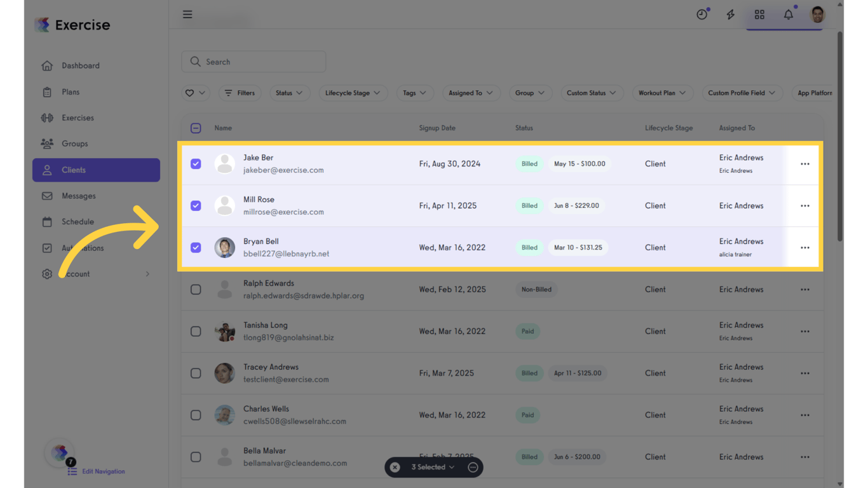Click the lightning bolt quick actions icon
The image size is (868, 488).
[730, 14]
